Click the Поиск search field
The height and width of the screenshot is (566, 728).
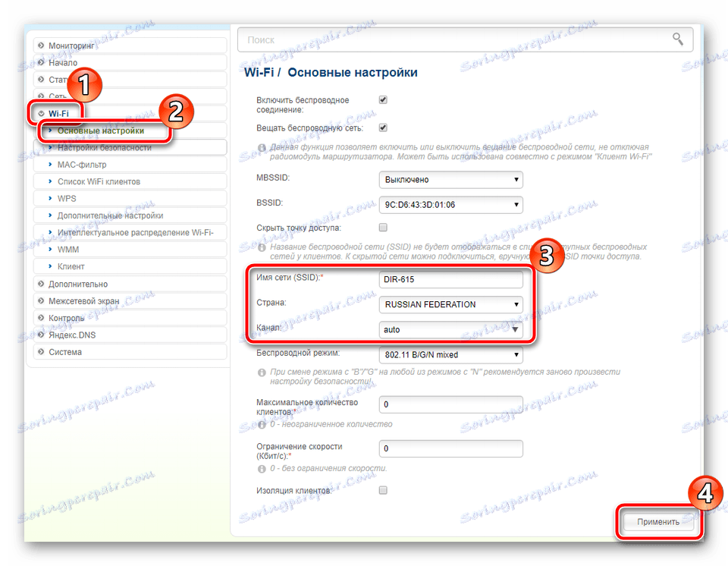pos(465,40)
